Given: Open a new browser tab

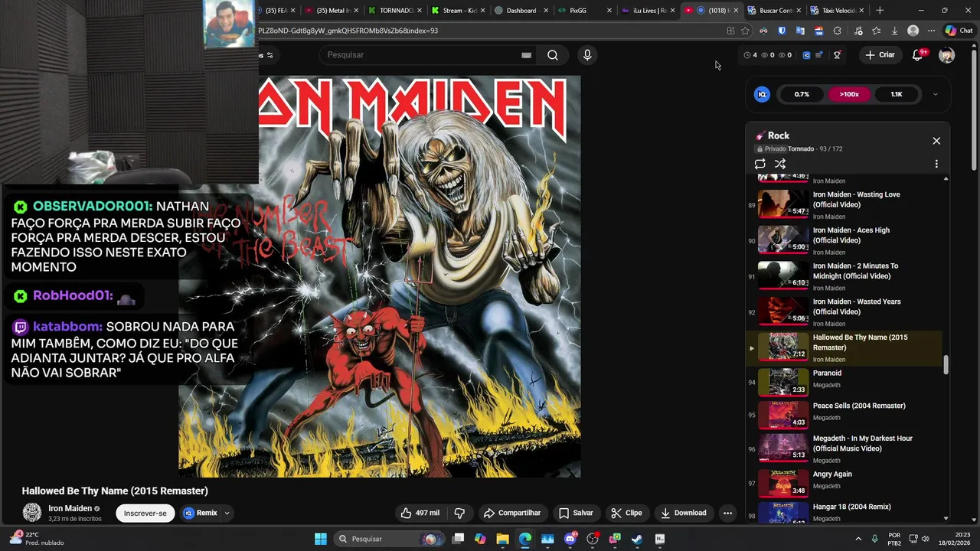Looking at the screenshot, I should (x=880, y=11).
